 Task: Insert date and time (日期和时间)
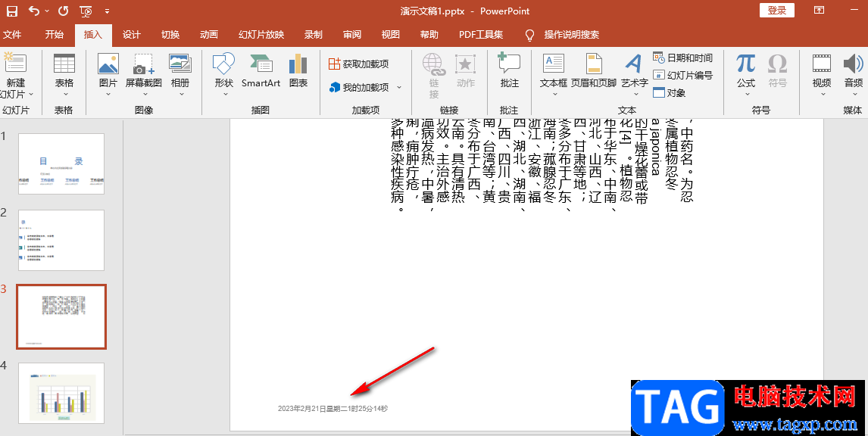(x=683, y=58)
